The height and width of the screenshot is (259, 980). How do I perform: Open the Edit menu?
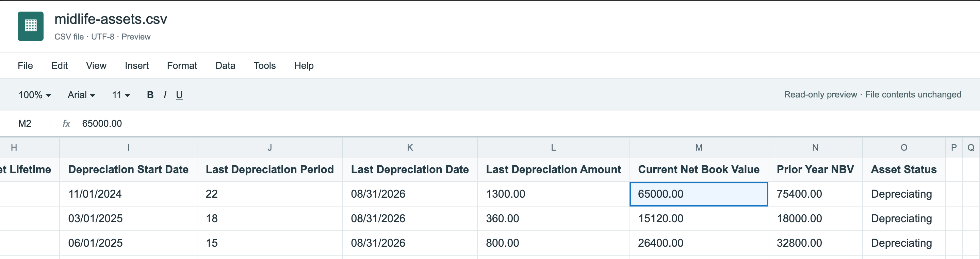pos(59,65)
